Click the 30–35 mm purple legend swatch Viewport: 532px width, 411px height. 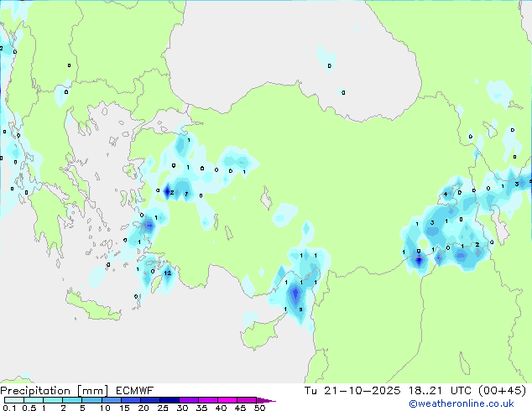point(188,400)
